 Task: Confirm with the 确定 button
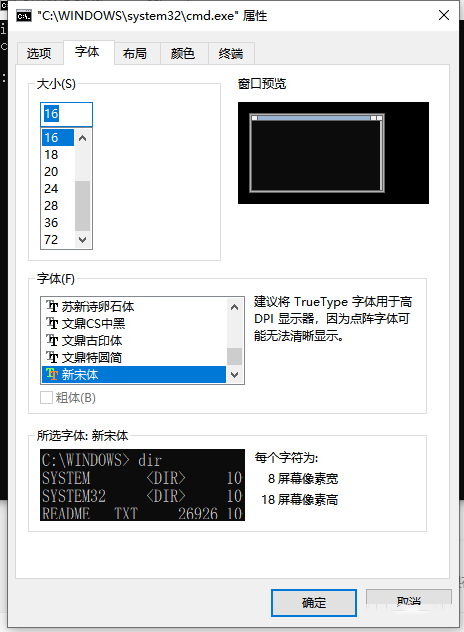(x=314, y=603)
